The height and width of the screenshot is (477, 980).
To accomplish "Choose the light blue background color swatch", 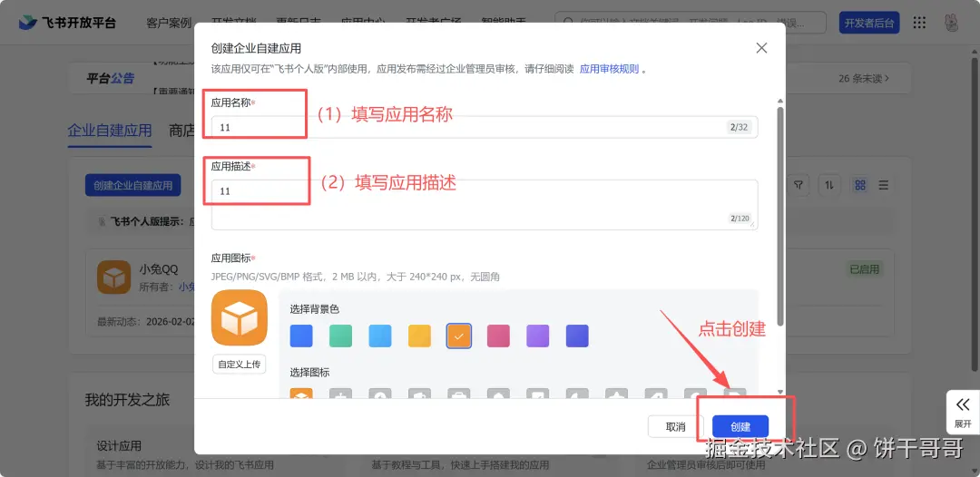I will (380, 336).
